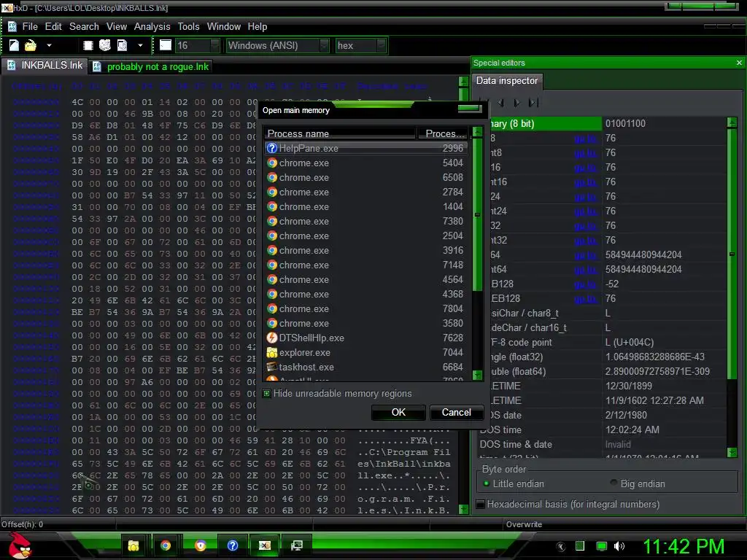Open the main memory (RAM chip) toolbar icon
747x560 pixels.
tap(88, 45)
